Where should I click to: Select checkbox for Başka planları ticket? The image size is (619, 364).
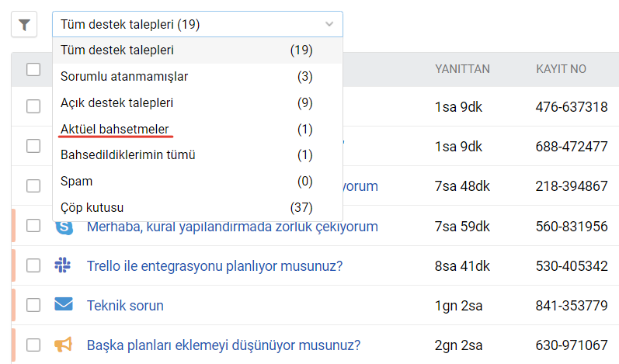pos(33,345)
